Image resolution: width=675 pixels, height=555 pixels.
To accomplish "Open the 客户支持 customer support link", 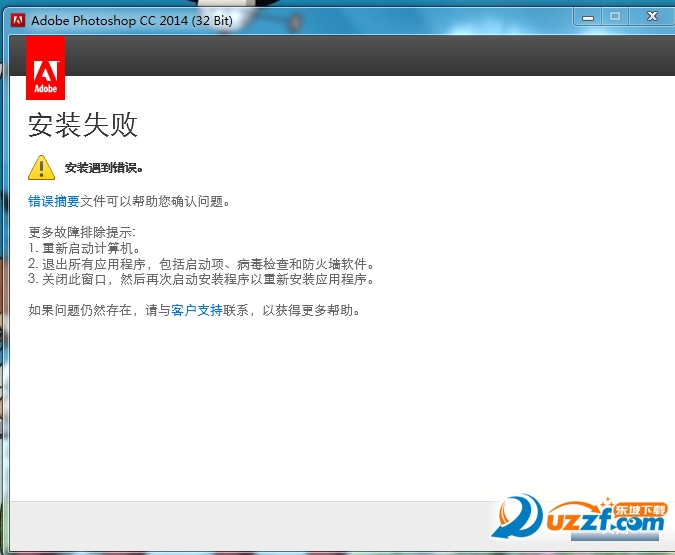I will point(197,310).
